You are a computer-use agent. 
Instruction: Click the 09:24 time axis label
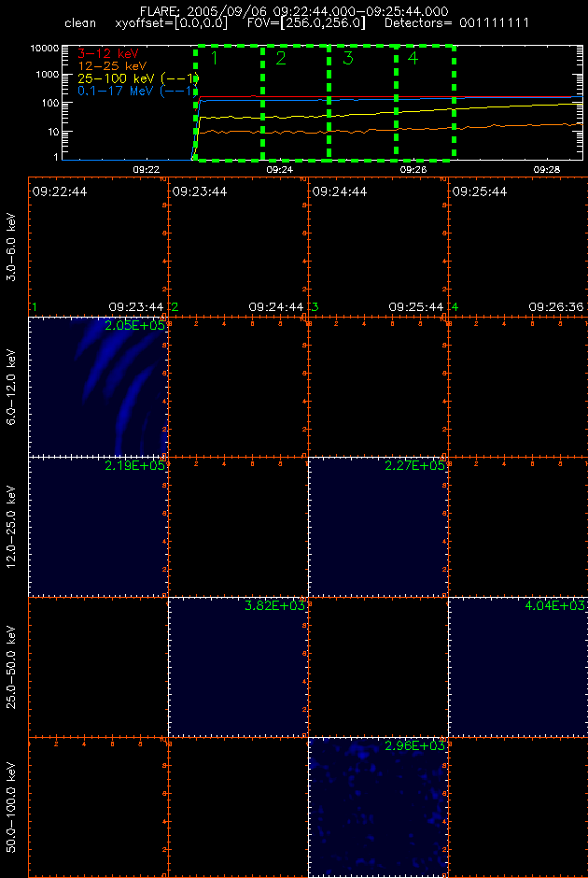point(280,168)
